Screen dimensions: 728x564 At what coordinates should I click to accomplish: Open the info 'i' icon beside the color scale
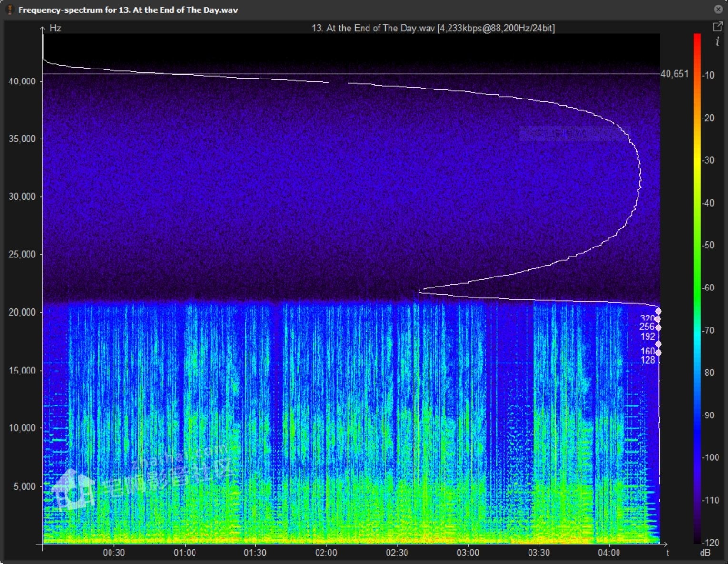click(718, 42)
